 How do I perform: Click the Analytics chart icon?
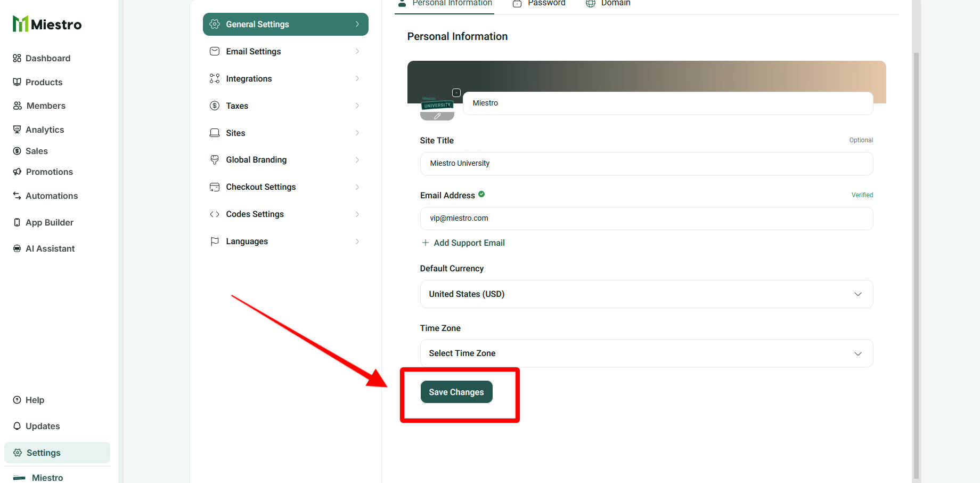(x=17, y=130)
